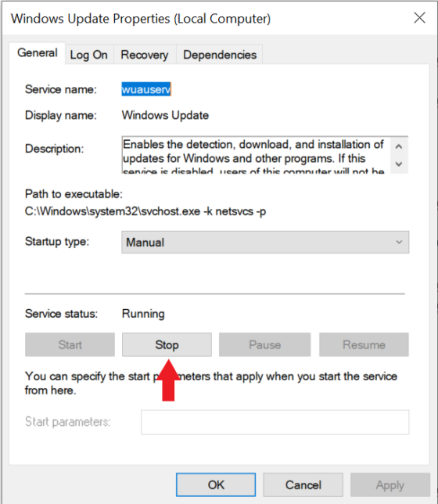Click the dialog title Windows Update Properties

point(141,19)
